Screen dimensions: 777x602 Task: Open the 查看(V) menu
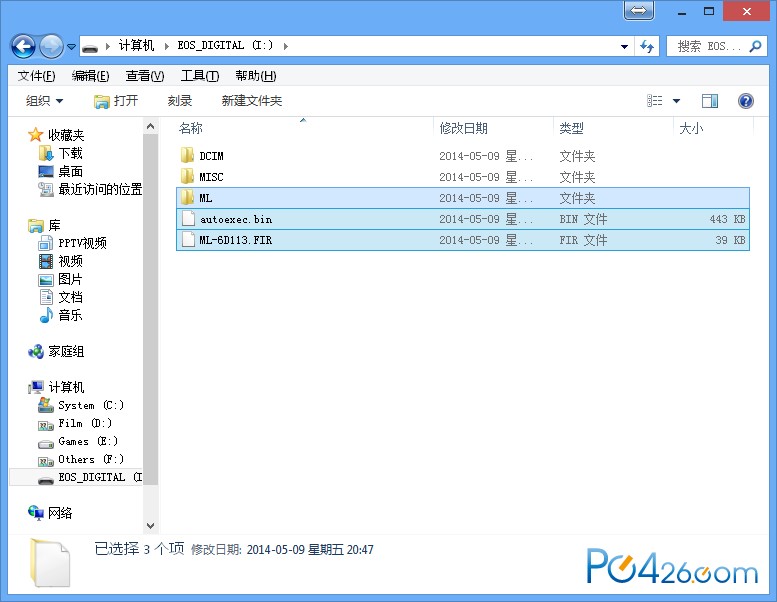(145, 76)
